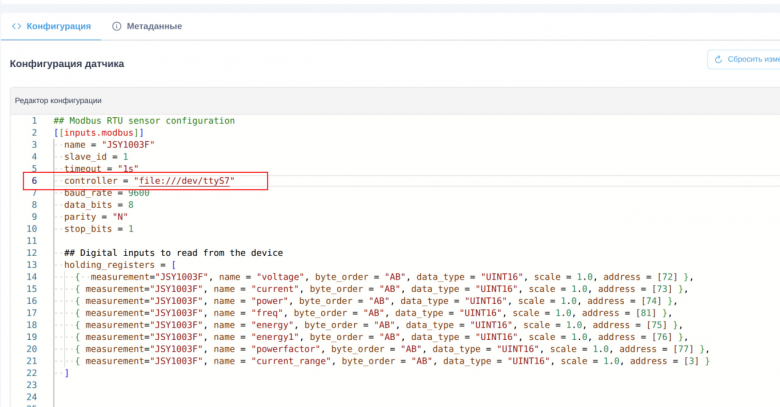
Task: Click the Digital inputs to read comment
Action: click(174, 253)
